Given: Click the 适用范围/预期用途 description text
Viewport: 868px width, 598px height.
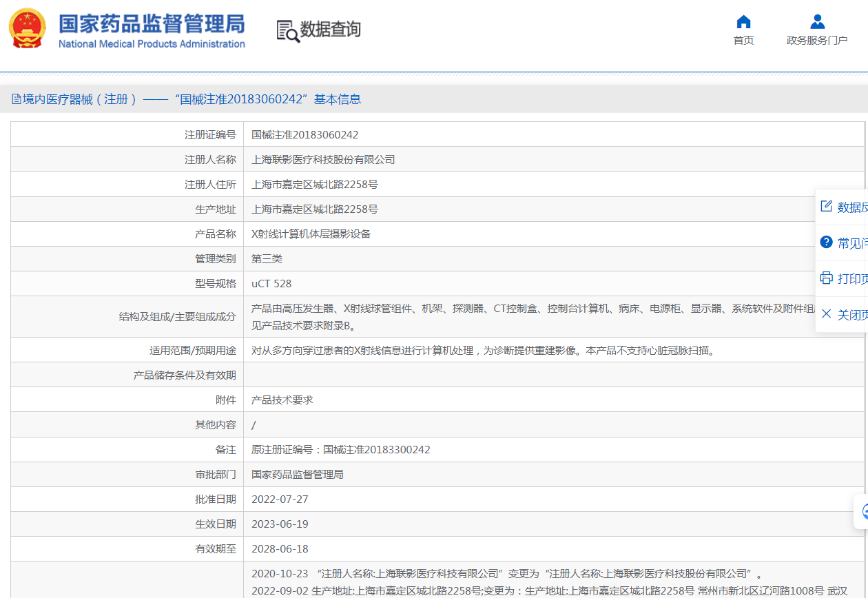Looking at the screenshot, I should (484, 351).
